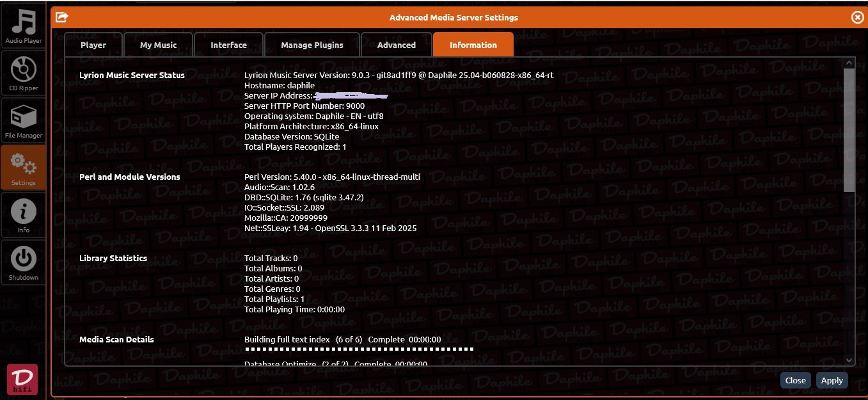Click the Total Genres: 0 text
The height and width of the screenshot is (400, 868).
pos(272,289)
